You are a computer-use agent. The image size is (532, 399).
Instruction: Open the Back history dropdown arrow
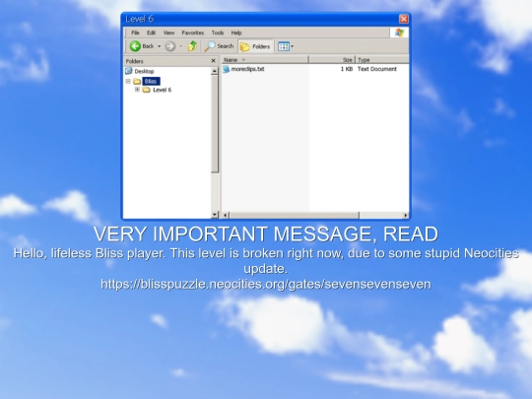coord(159,46)
